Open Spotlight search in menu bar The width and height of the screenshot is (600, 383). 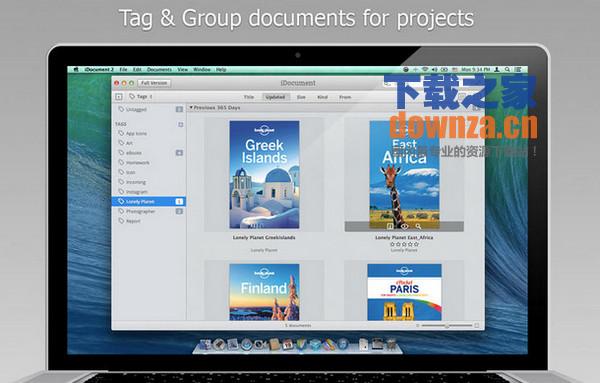click(x=507, y=70)
